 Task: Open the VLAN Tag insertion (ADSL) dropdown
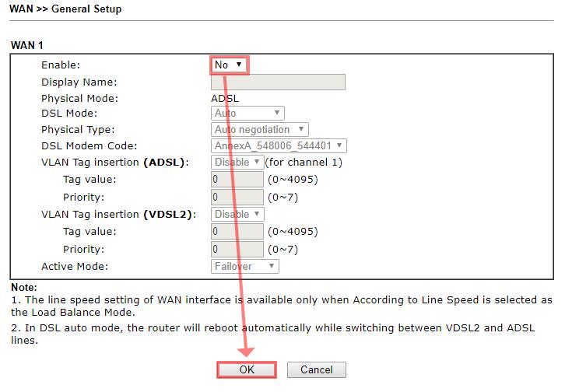237,163
